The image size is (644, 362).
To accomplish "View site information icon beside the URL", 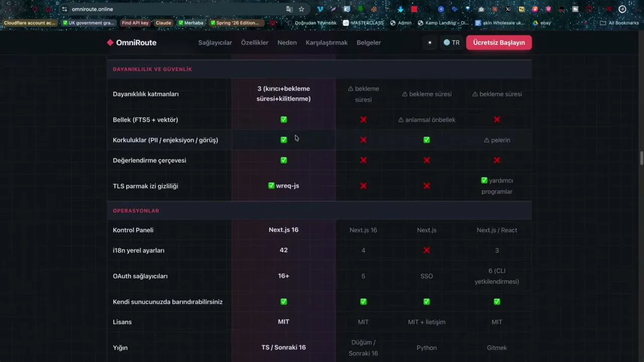I will tap(64, 9).
